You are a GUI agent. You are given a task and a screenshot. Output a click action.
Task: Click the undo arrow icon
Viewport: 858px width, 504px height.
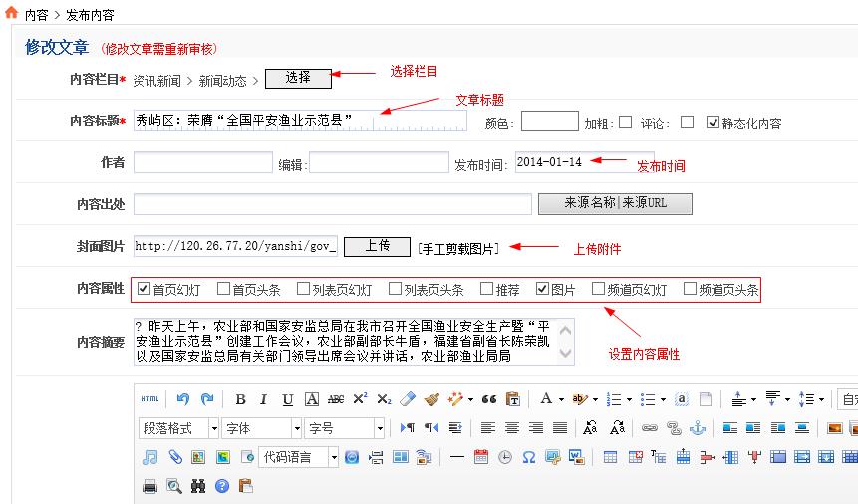coord(182,399)
